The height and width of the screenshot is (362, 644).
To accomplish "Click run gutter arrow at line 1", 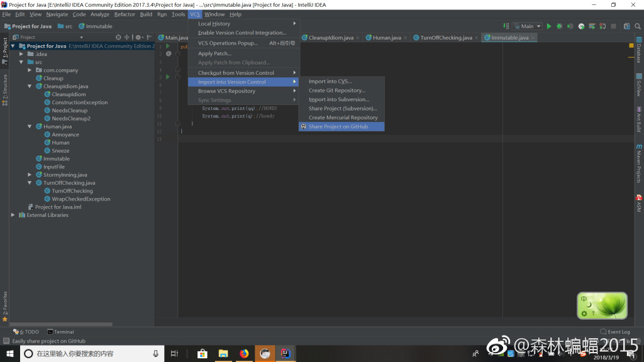I will pyautogui.click(x=167, y=46).
